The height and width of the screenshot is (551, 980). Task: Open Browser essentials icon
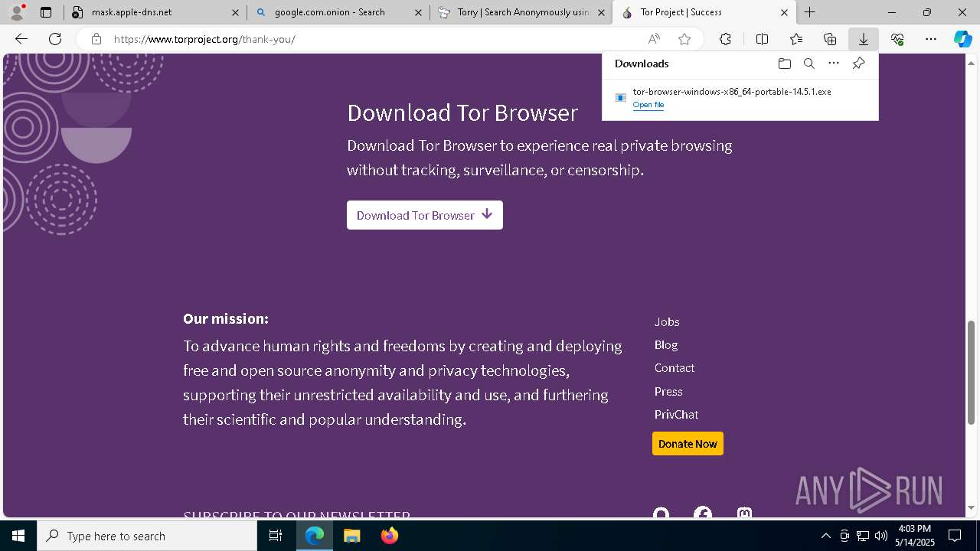point(897,39)
